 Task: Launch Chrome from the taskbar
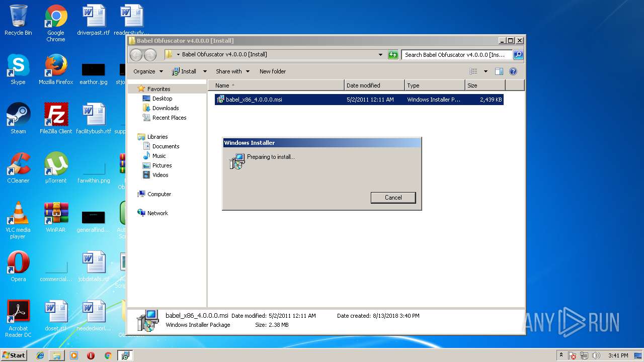click(x=108, y=355)
